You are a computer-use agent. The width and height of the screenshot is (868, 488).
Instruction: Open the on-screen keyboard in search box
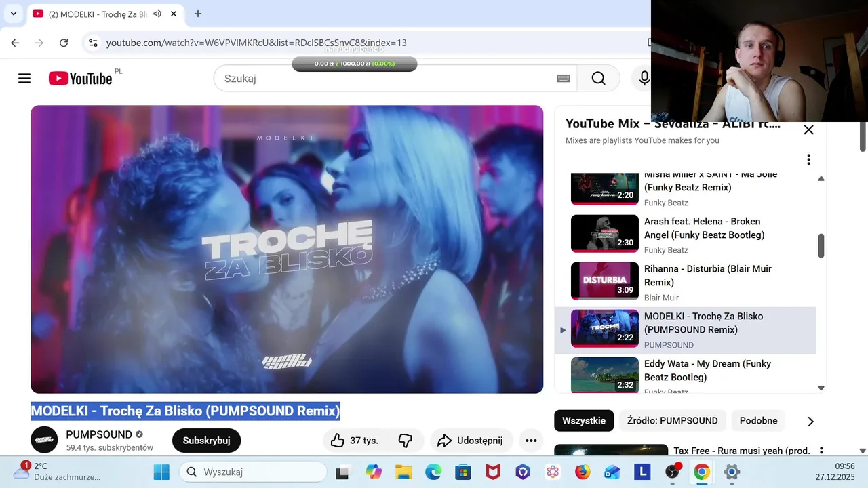click(563, 79)
